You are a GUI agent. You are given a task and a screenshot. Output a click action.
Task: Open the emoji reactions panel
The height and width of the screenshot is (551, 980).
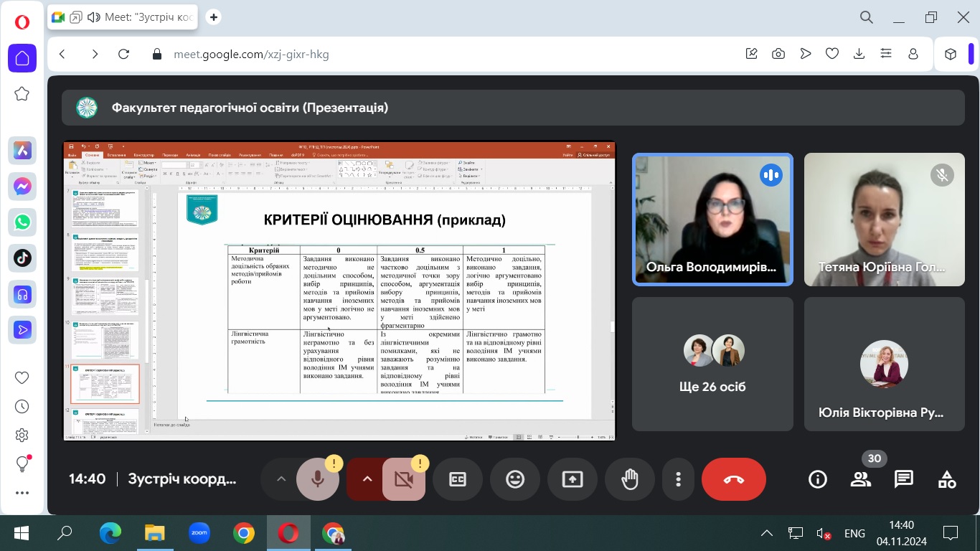click(515, 479)
